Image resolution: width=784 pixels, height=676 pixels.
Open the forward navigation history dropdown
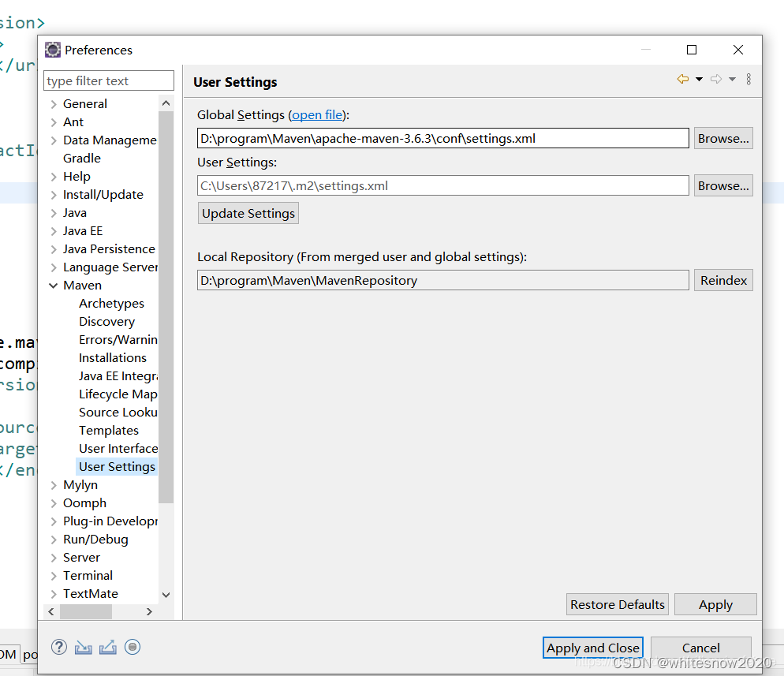pos(730,79)
